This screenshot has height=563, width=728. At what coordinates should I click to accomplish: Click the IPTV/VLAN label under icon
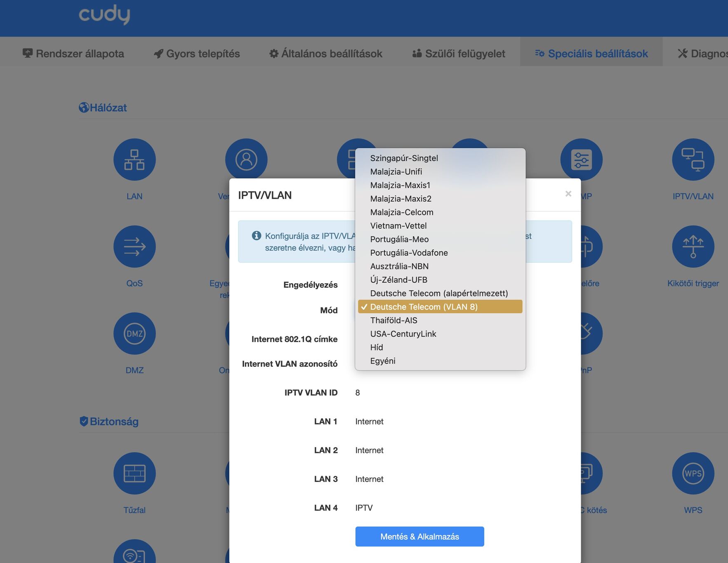(693, 196)
